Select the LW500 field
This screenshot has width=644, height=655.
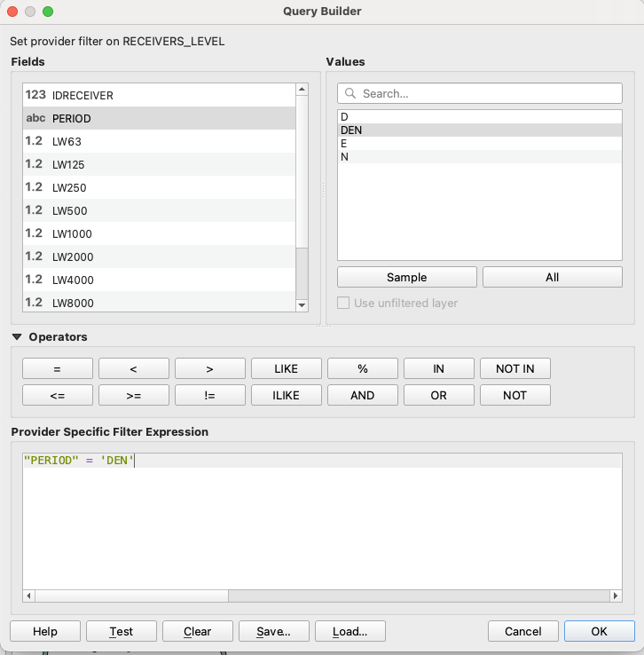(x=159, y=210)
